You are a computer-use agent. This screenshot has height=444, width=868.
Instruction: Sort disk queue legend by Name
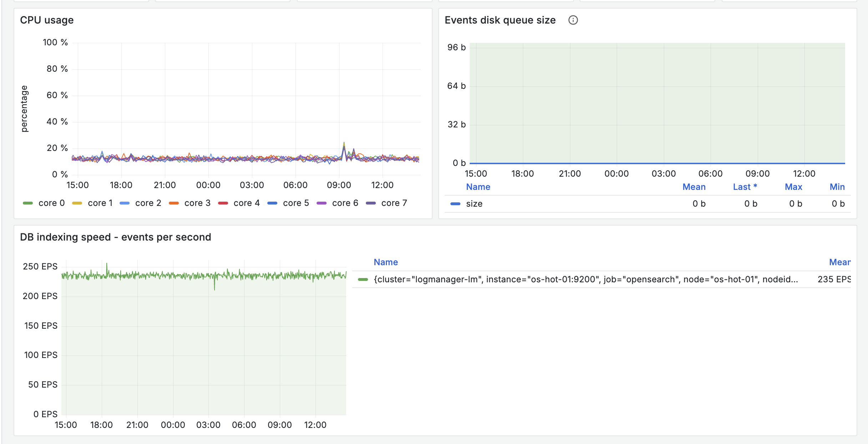click(478, 187)
